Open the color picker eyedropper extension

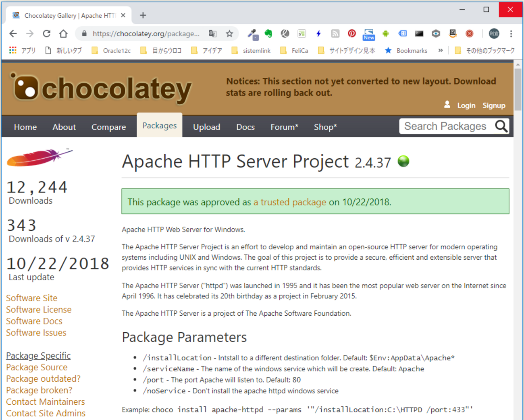pyautogui.click(x=253, y=34)
